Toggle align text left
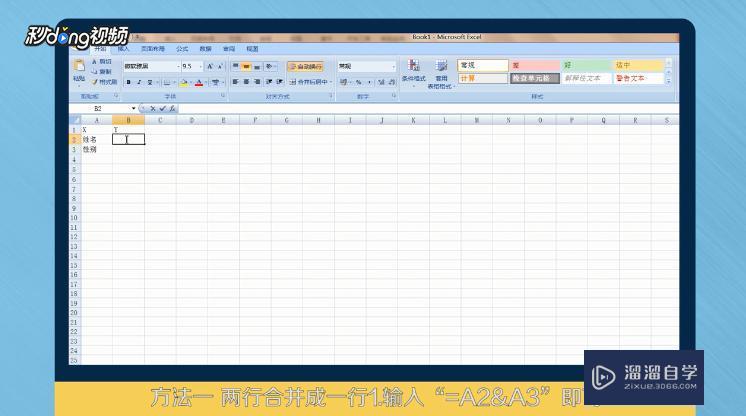Screen dimensions: 746x416 point(236,82)
